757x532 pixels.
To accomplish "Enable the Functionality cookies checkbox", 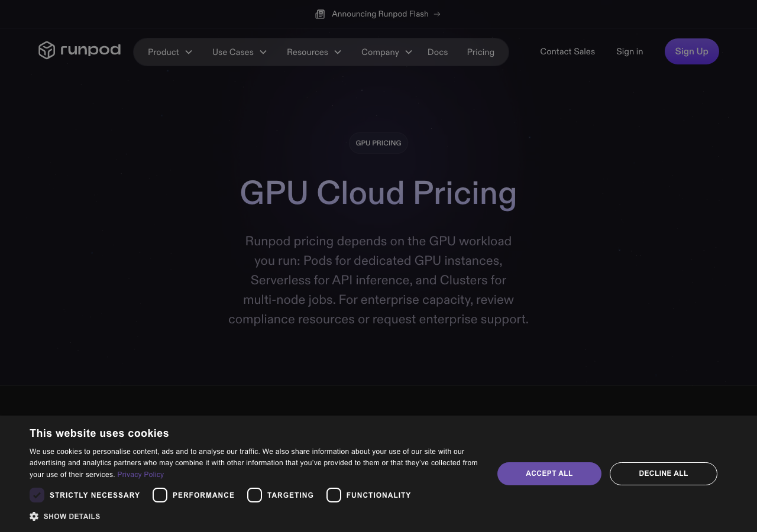I will click(x=334, y=495).
